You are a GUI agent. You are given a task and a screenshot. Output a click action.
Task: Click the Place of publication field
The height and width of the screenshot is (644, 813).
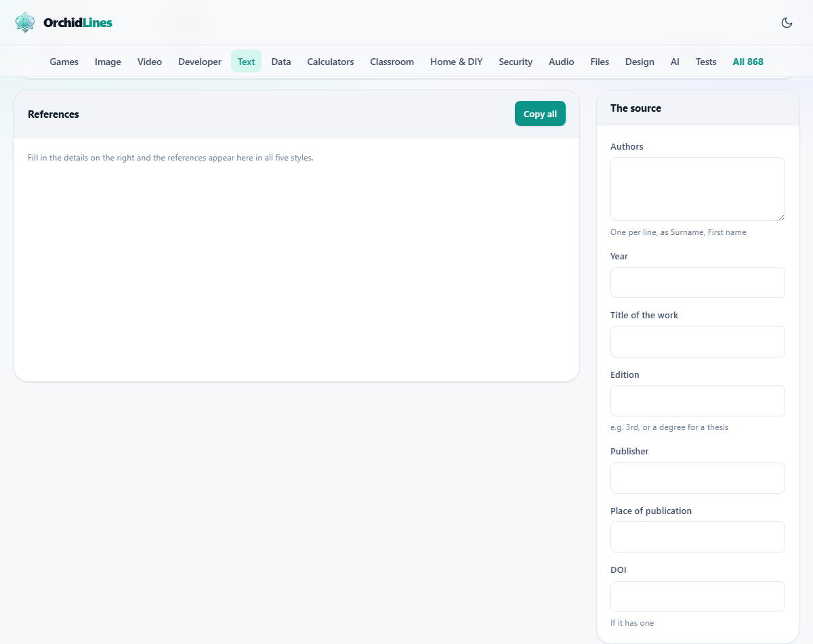point(698,537)
